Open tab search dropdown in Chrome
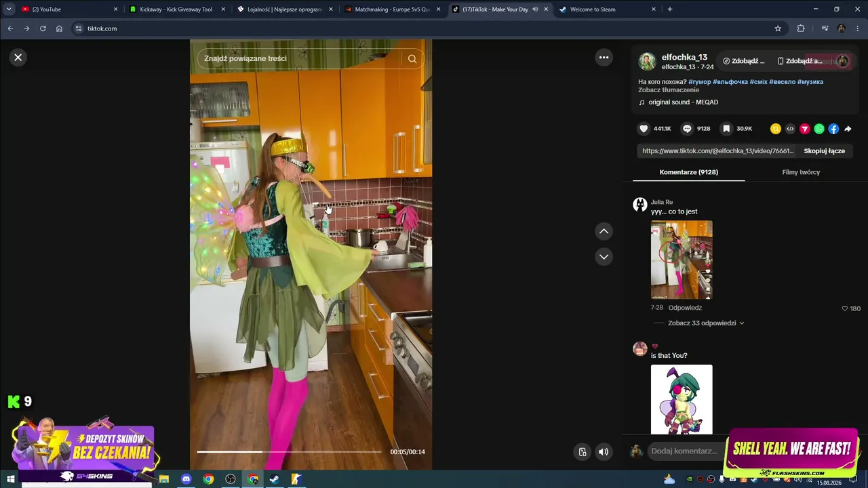This screenshot has width=868, height=488. click(9, 9)
